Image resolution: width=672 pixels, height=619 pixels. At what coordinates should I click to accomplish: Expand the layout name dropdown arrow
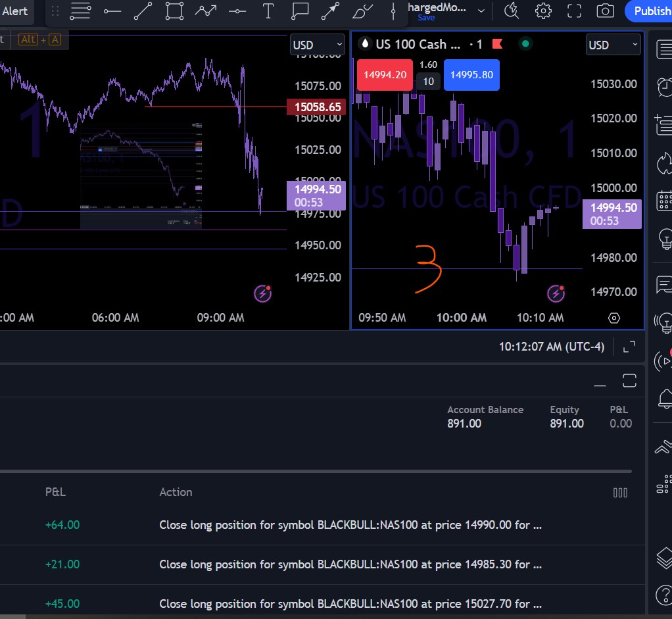point(481,11)
